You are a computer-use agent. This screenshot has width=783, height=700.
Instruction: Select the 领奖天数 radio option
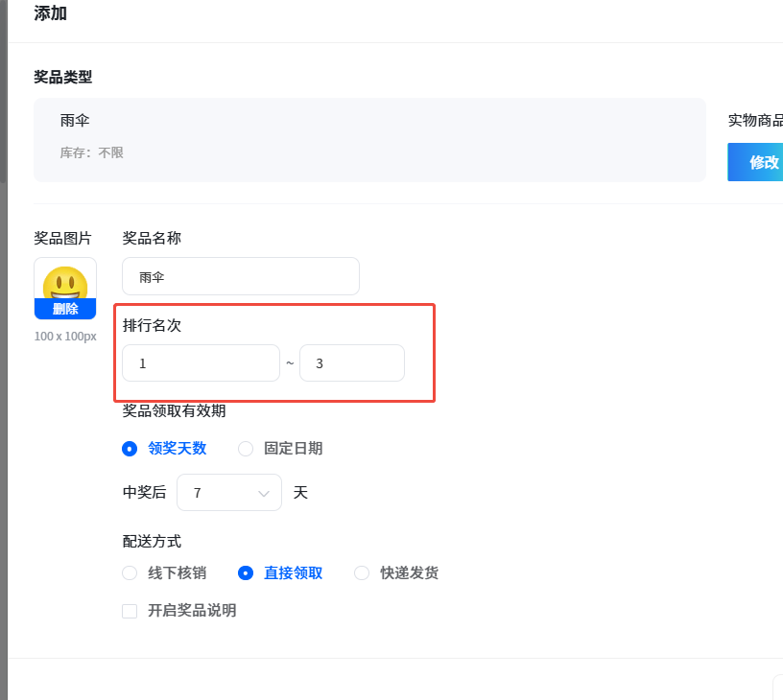(x=165, y=448)
